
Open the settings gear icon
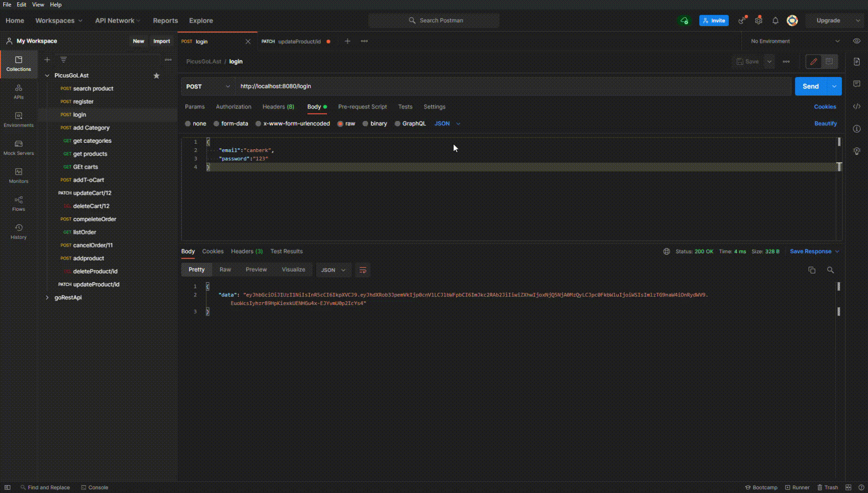(759, 20)
